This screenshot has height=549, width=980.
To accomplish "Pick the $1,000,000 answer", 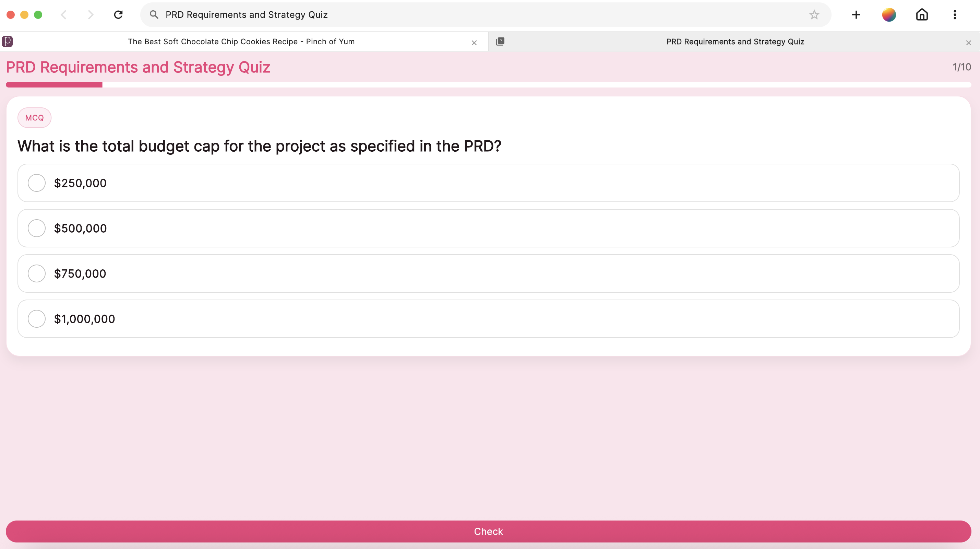I will tap(37, 319).
